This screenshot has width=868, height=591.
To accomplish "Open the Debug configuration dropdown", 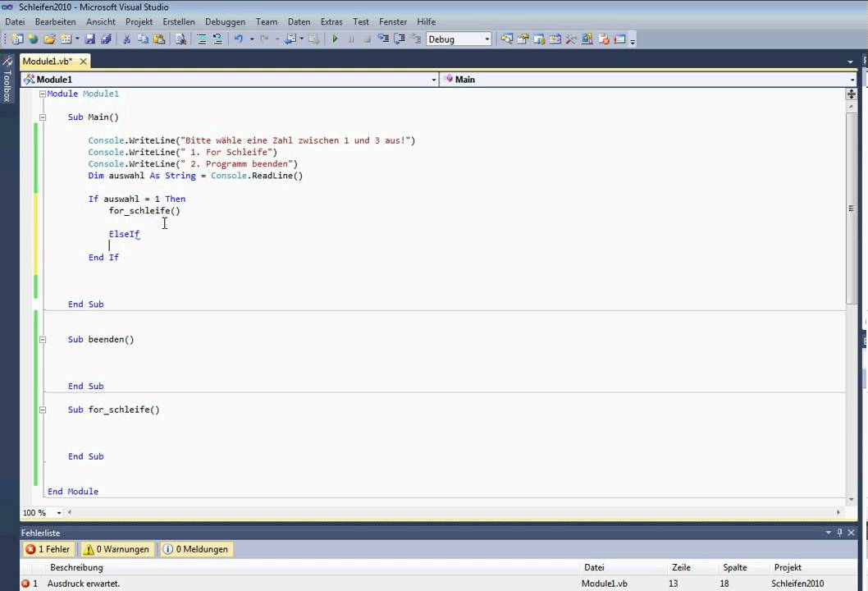I will click(x=459, y=39).
